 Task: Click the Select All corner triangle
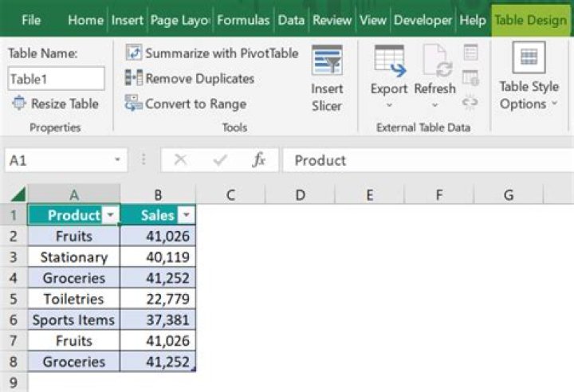(18, 194)
